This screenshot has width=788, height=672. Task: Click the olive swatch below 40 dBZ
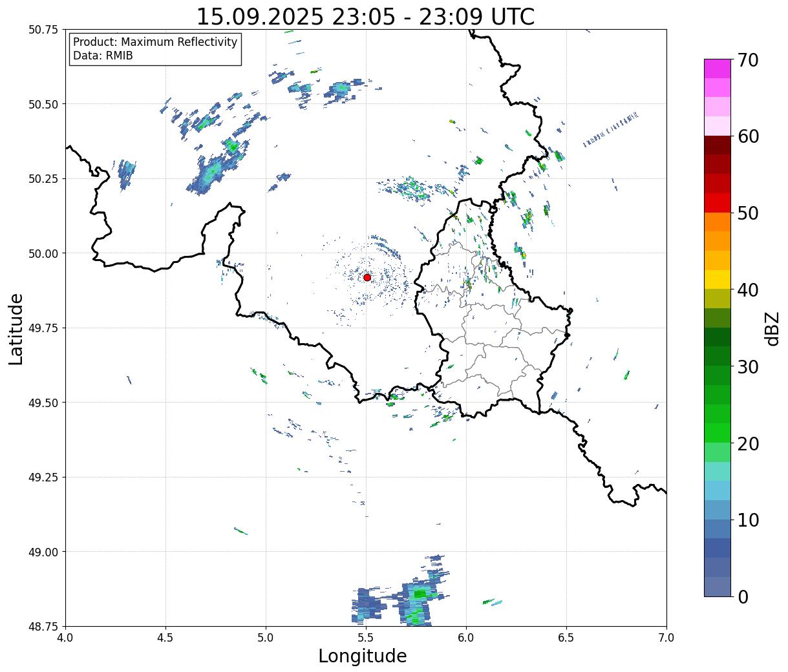718,299
